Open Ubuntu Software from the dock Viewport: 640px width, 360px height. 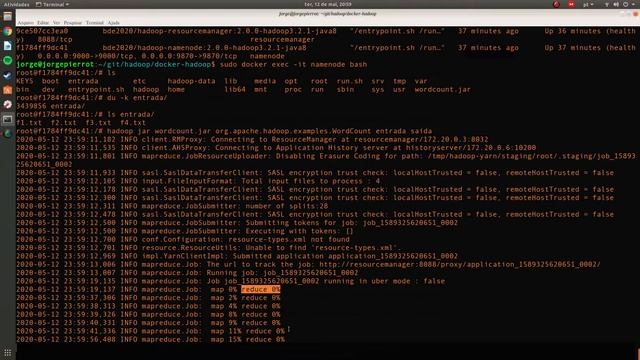coord(7,90)
